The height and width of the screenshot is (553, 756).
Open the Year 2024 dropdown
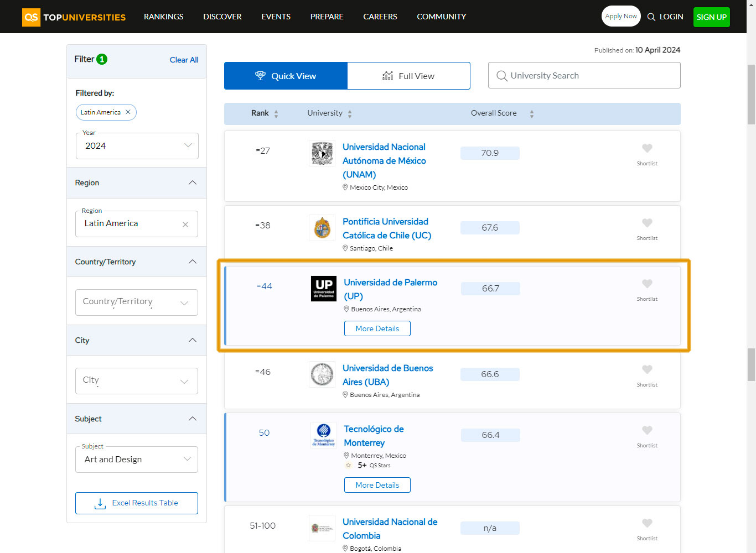pyautogui.click(x=137, y=146)
